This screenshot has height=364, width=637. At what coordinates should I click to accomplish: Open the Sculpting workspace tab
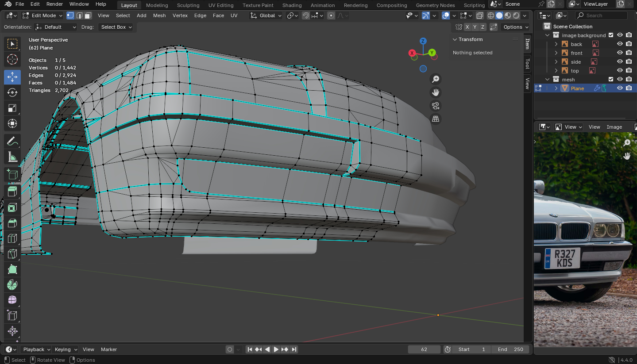pyautogui.click(x=188, y=5)
